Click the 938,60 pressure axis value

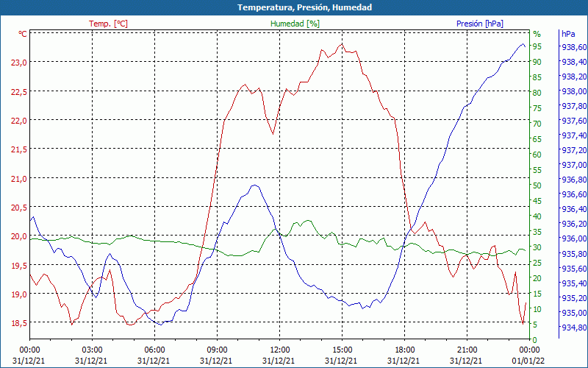click(574, 47)
